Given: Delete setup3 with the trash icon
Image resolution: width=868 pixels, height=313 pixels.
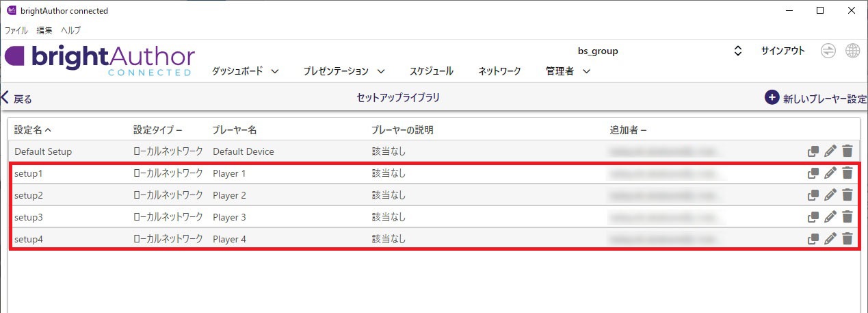Looking at the screenshot, I should point(847,217).
